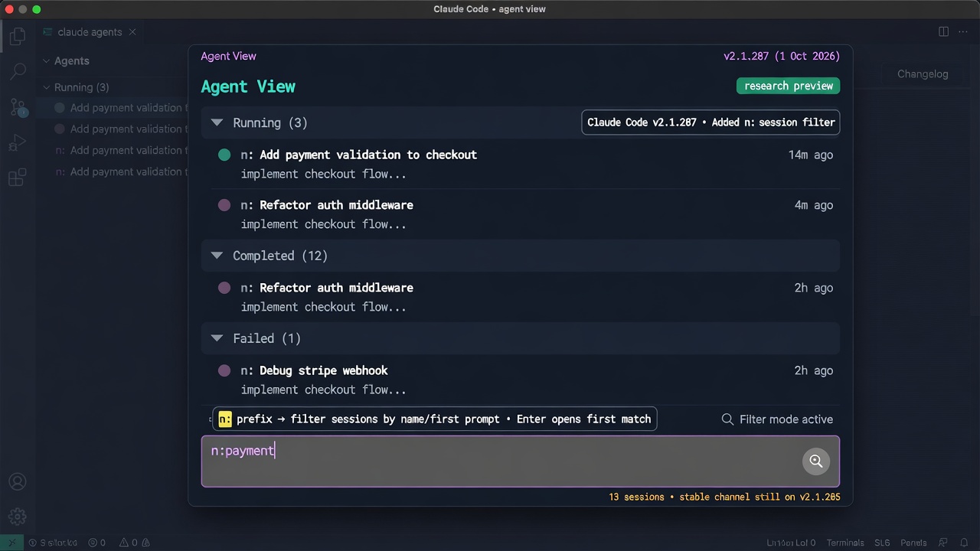The width and height of the screenshot is (980, 551).
Task: Click the 14m ago timestamp
Action: (811, 155)
